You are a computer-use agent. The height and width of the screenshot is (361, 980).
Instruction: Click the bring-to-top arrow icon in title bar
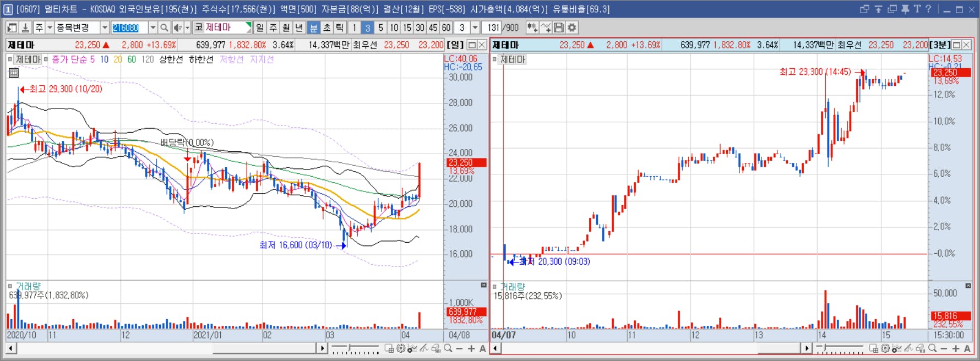click(878, 9)
